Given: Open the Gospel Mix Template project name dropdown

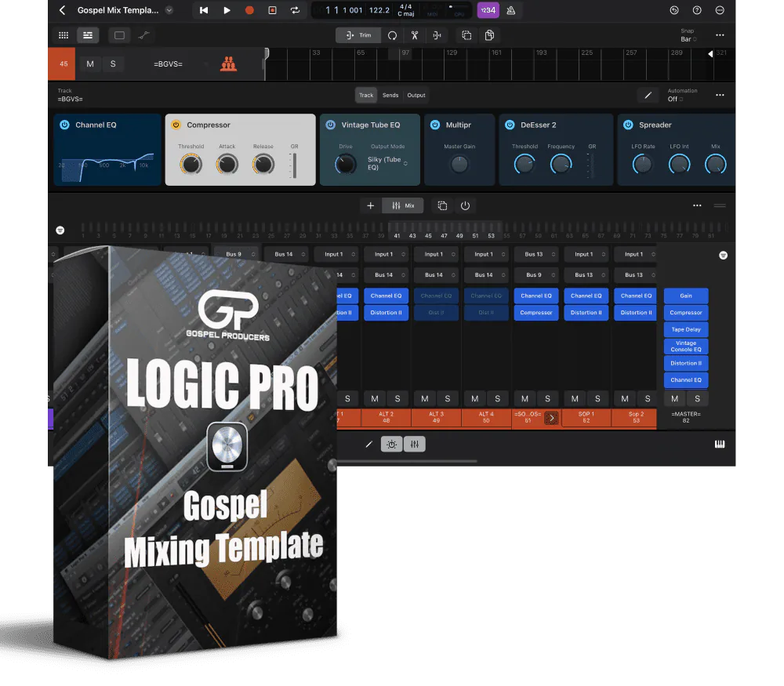Looking at the screenshot, I should point(169,10).
